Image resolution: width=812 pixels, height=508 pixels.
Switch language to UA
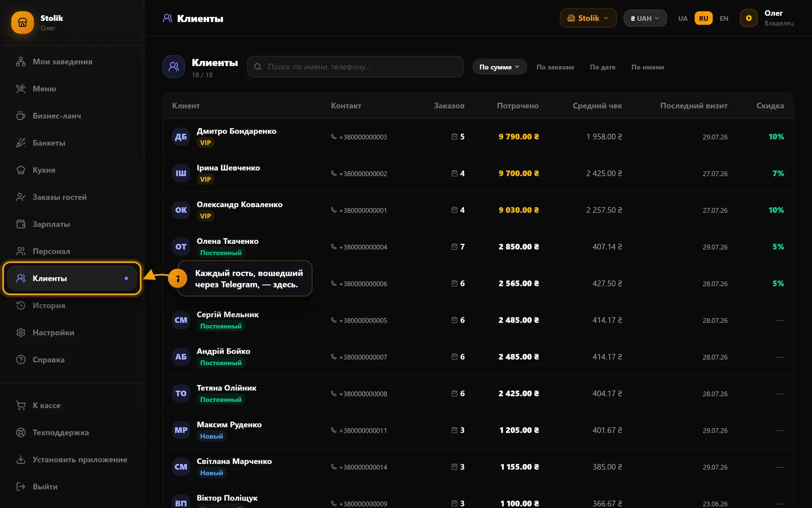[x=683, y=18]
